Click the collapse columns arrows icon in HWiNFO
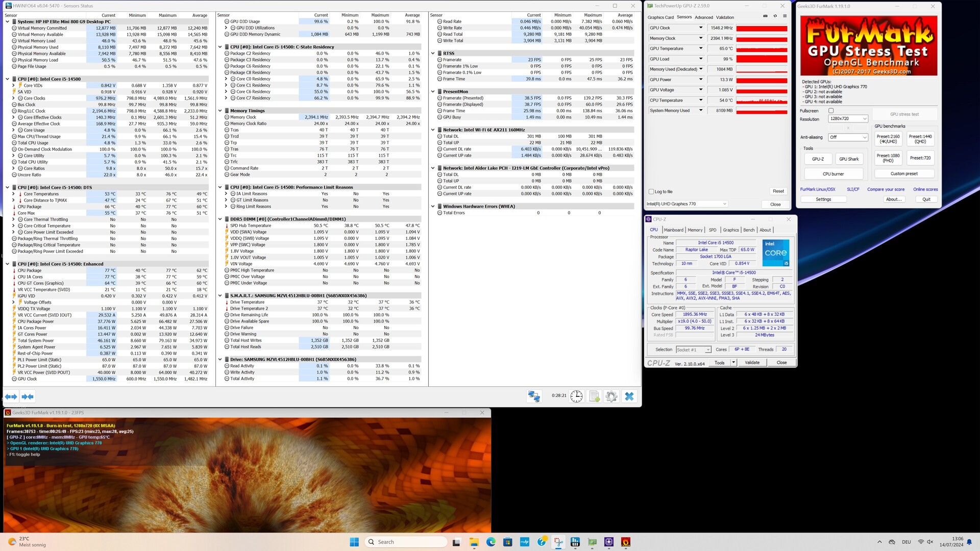The height and width of the screenshot is (551, 980). click(28, 396)
